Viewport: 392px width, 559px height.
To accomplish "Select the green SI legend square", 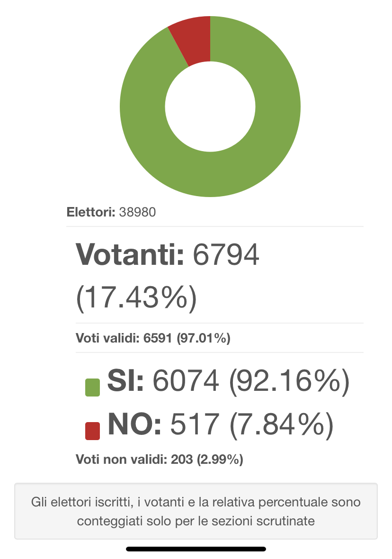I will [93, 388].
